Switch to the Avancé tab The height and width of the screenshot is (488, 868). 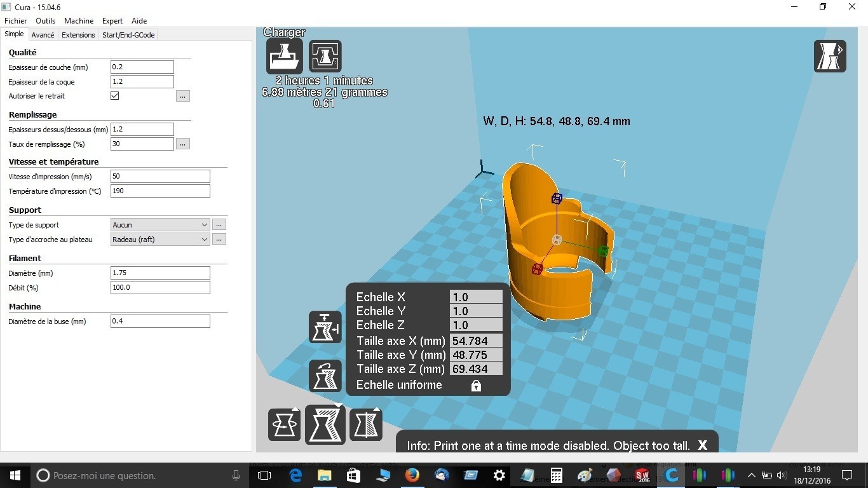point(43,35)
